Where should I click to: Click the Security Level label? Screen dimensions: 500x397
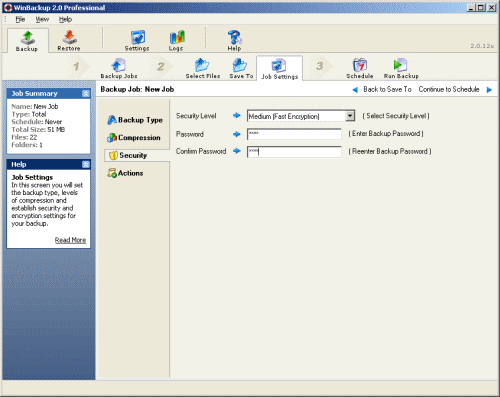[x=196, y=116]
